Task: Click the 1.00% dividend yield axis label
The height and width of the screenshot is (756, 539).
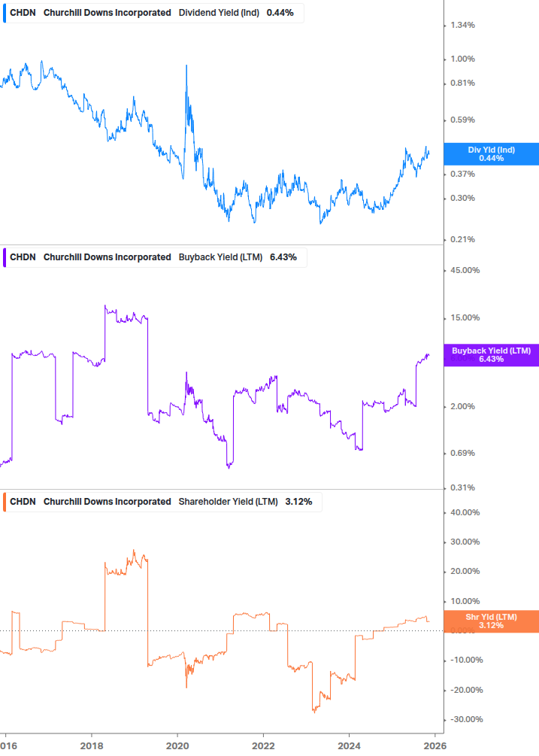Action: tap(462, 59)
